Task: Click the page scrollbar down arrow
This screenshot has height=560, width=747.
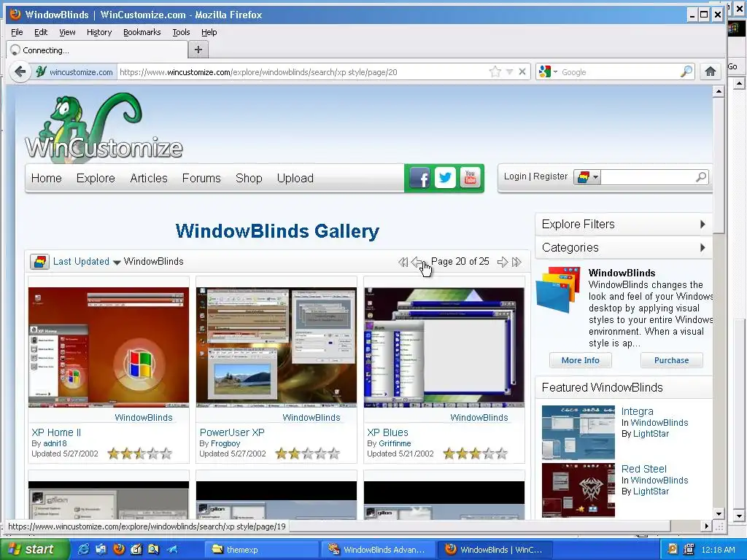Action: tap(719, 514)
